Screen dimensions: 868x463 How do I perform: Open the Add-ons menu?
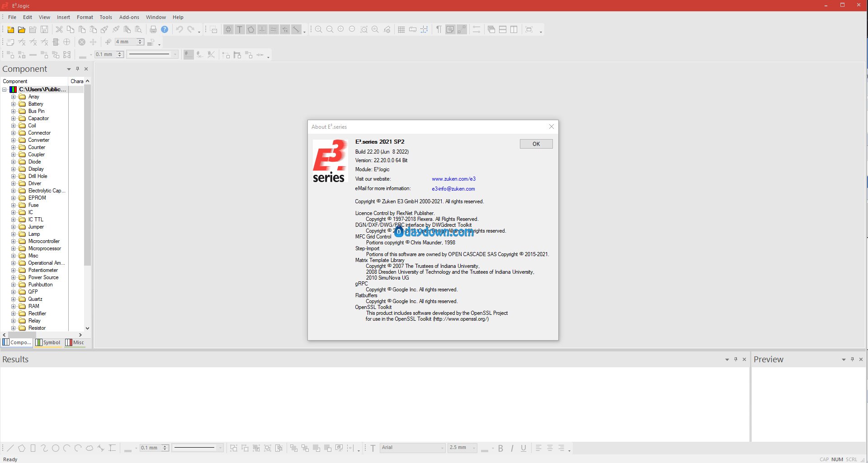click(129, 17)
